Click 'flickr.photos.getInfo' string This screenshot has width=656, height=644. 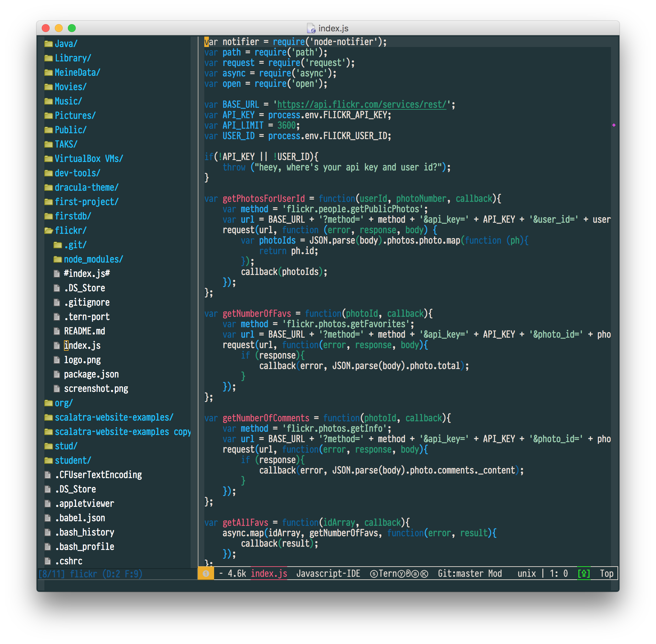pos(334,428)
